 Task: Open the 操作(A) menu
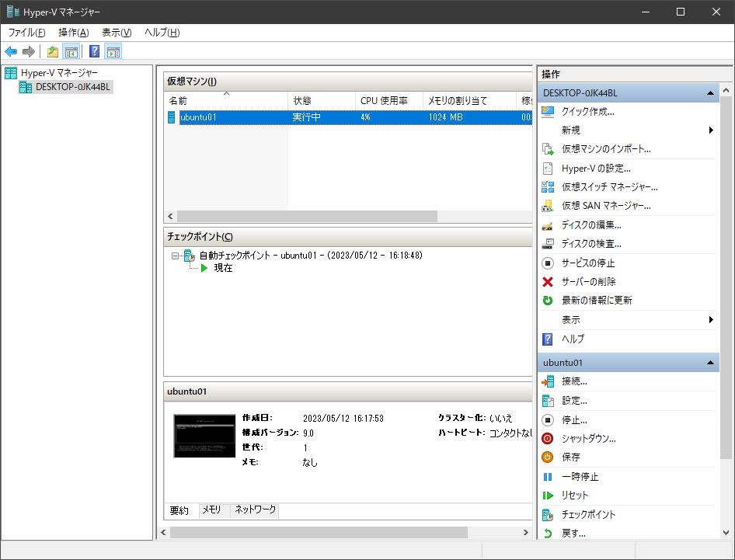pyautogui.click(x=74, y=33)
